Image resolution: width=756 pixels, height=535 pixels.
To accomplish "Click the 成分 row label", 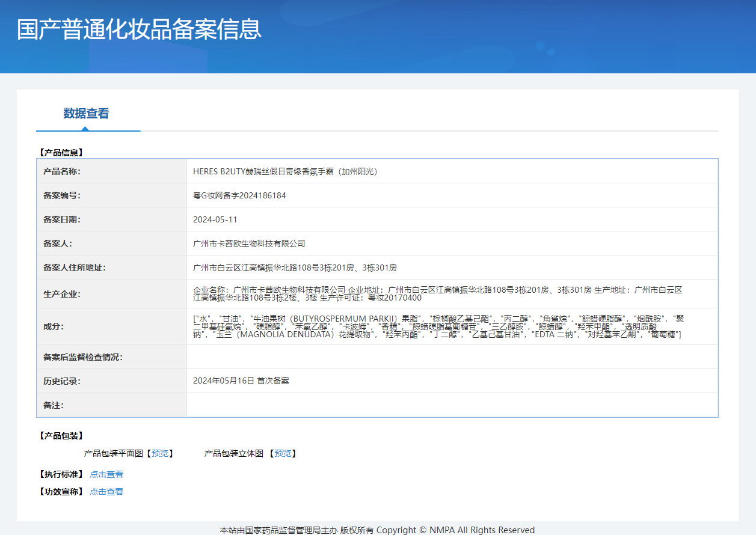I will 53,326.
